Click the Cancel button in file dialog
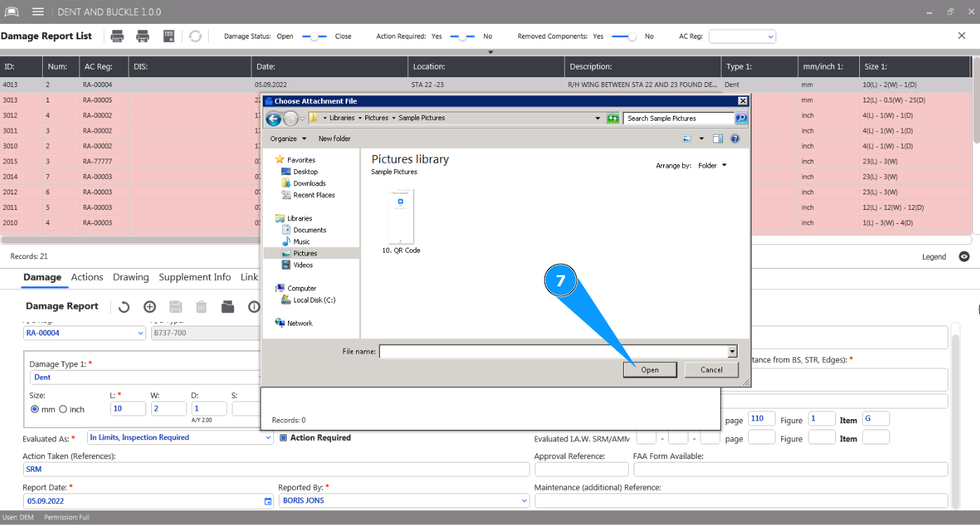980x525 pixels. tap(711, 370)
